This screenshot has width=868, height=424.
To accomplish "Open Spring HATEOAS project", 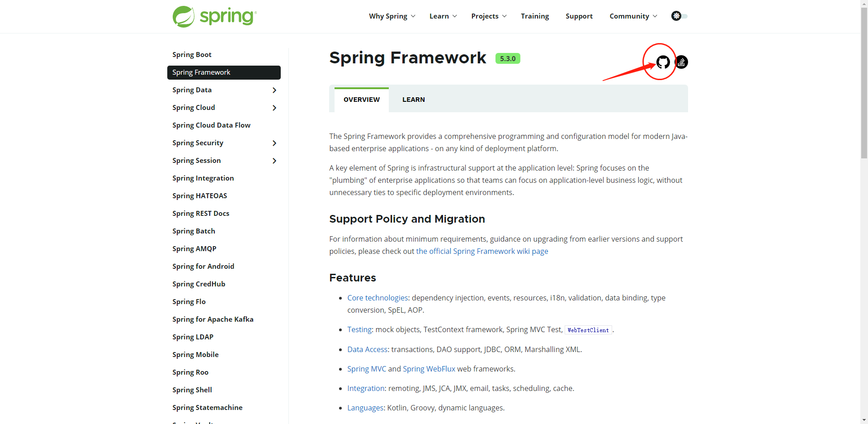I will pyautogui.click(x=199, y=196).
